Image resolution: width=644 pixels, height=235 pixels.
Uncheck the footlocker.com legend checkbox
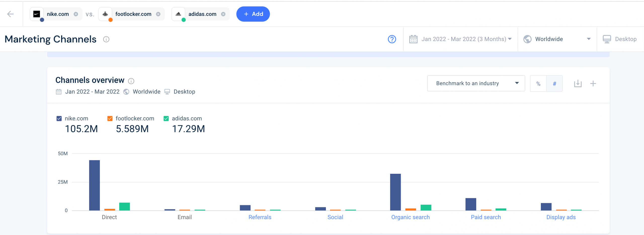point(110,118)
